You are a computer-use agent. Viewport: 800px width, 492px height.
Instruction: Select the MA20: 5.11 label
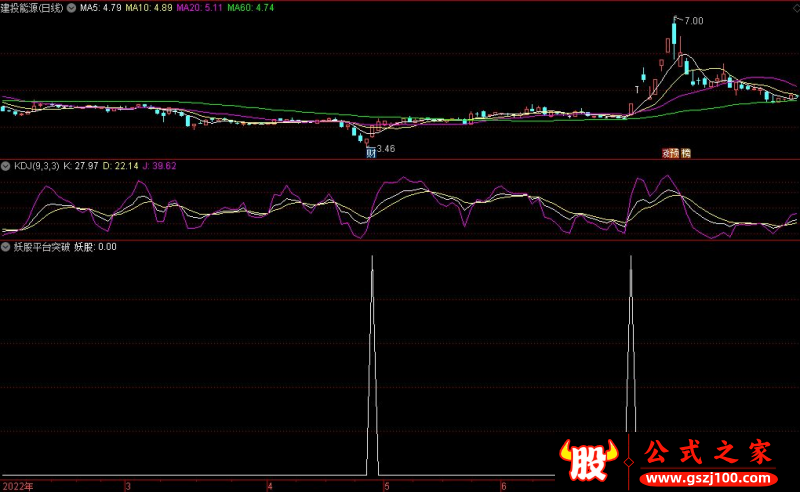(x=199, y=8)
